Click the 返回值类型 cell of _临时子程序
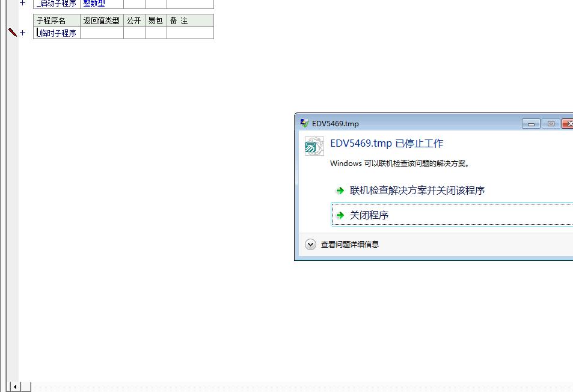 (102, 33)
